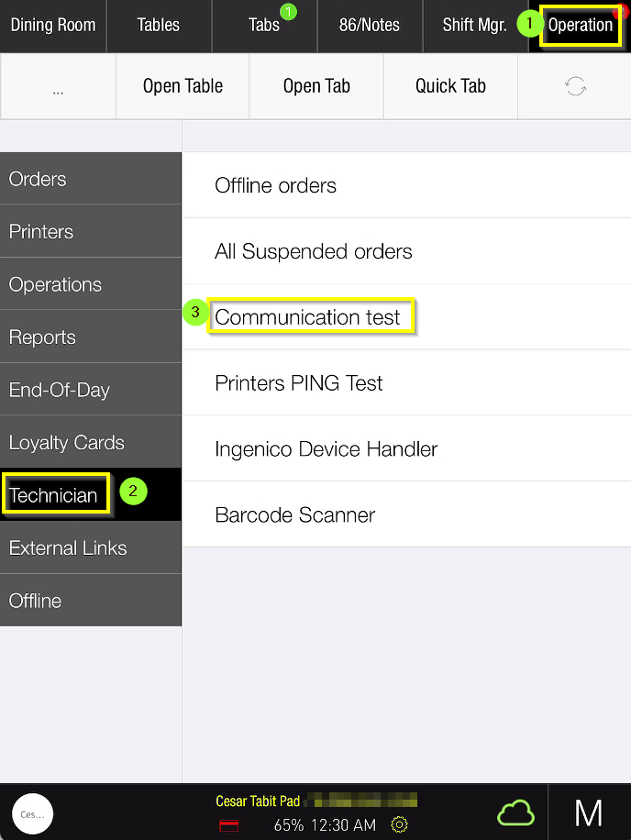Open the Shift Mgr. tab
The width and height of the screenshot is (631, 840).
pos(474,26)
